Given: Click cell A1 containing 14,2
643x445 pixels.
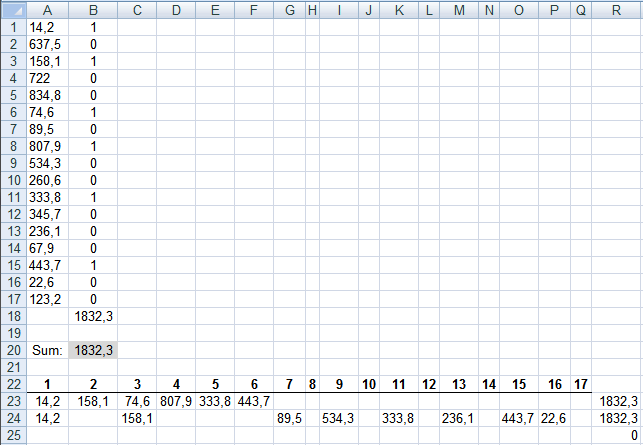Looking at the screenshot, I should coord(48,27).
